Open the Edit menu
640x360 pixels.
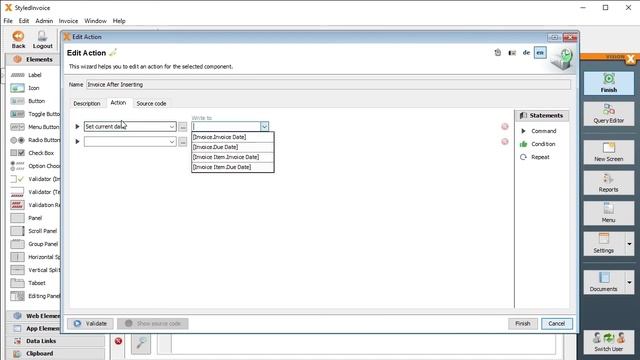point(24,21)
